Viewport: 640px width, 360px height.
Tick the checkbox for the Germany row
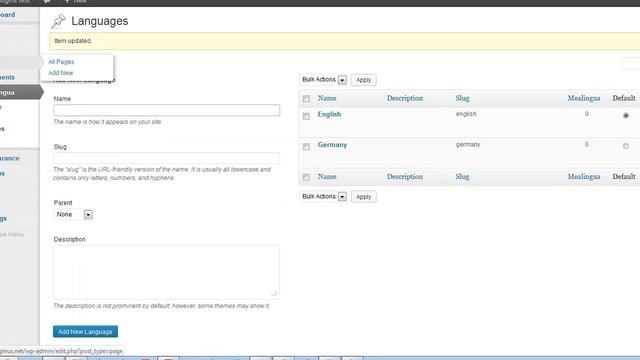pyautogui.click(x=306, y=147)
